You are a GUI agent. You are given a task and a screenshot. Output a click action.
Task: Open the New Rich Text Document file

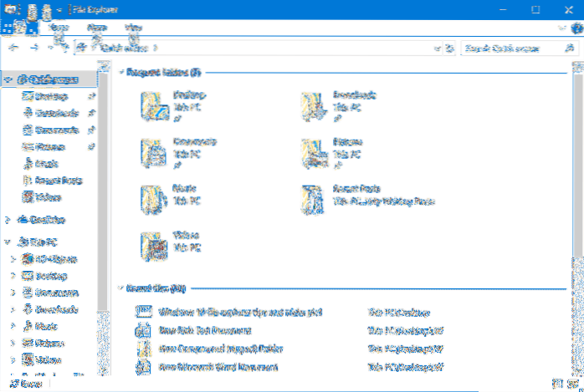point(203,330)
